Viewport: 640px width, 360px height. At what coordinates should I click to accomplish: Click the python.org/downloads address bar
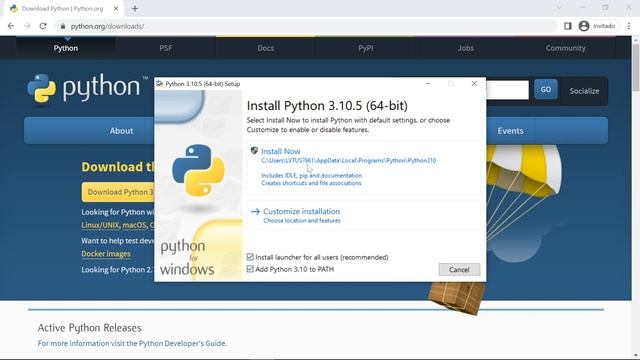[x=306, y=26]
